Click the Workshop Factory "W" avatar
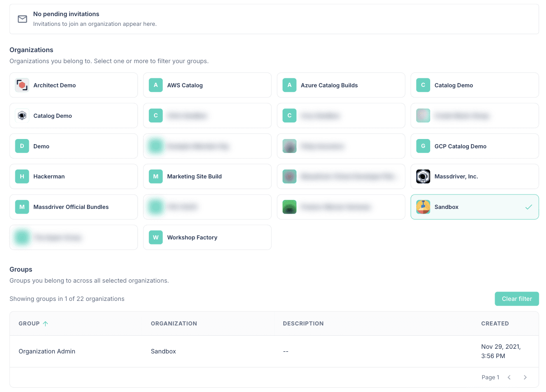The image size is (546, 392). point(156,237)
